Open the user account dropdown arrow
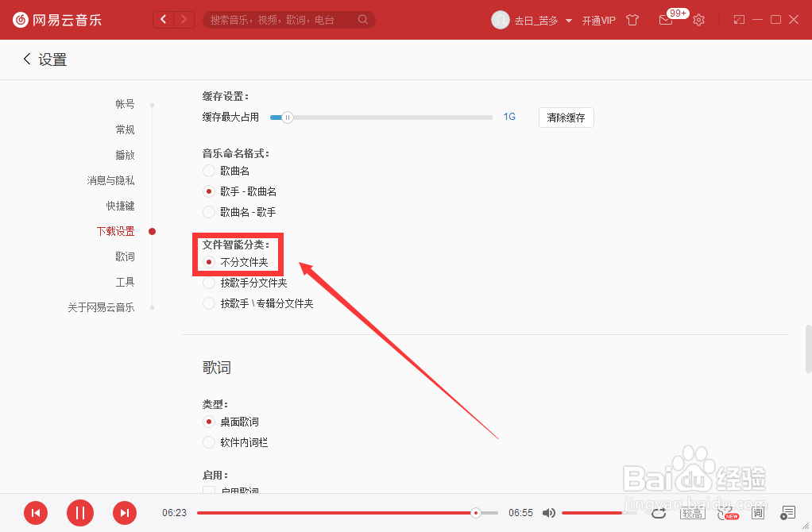The height and width of the screenshot is (532, 812). [567, 20]
